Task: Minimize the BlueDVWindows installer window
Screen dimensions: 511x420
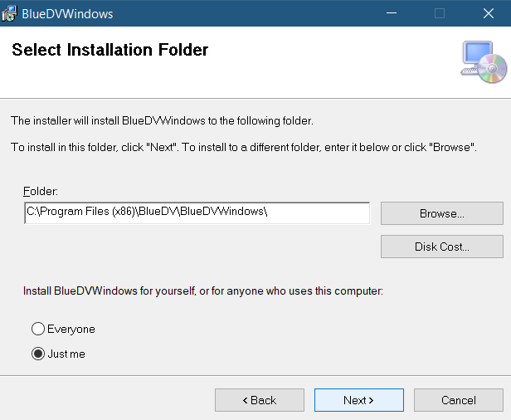Action: pos(392,13)
